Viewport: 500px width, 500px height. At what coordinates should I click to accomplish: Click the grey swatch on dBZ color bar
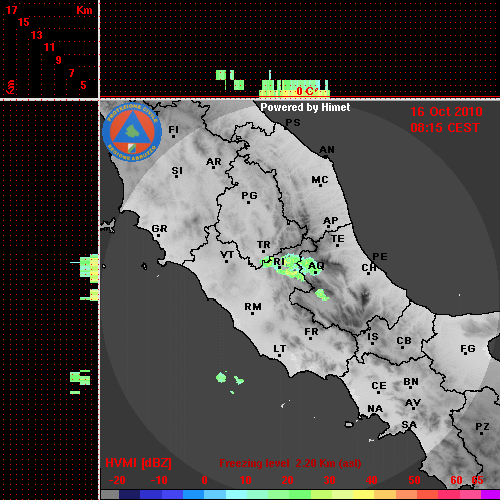point(110,495)
